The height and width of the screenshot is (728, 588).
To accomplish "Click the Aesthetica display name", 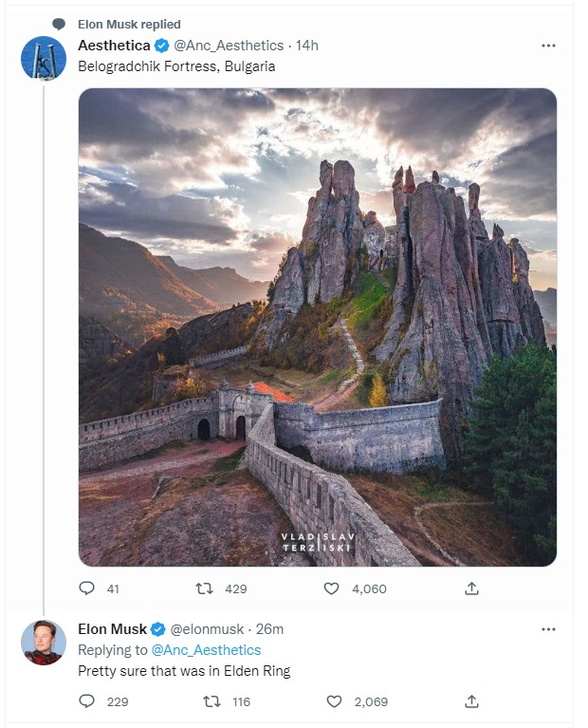I will coord(113,46).
